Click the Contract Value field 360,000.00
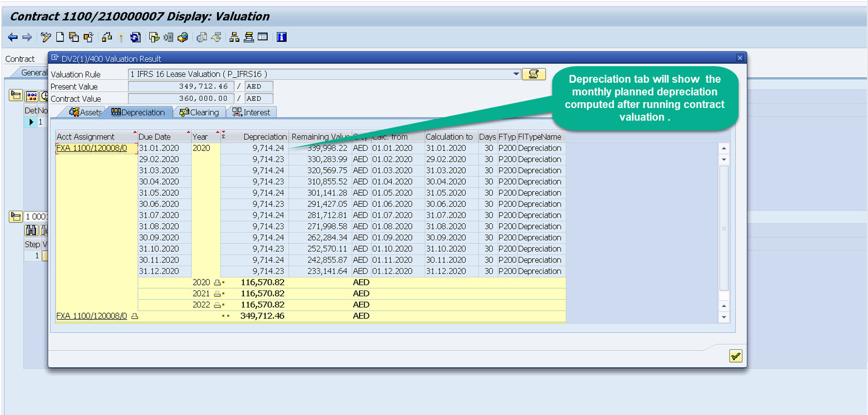 click(181, 98)
